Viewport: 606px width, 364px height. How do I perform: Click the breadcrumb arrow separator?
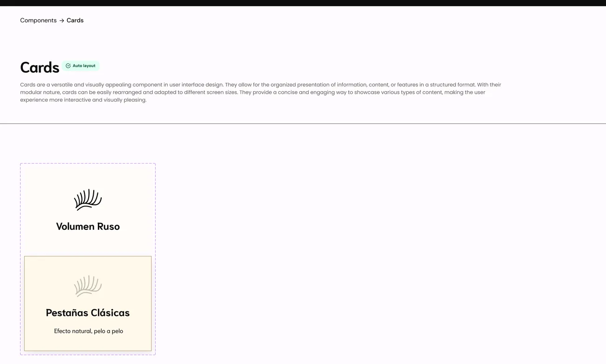point(62,21)
